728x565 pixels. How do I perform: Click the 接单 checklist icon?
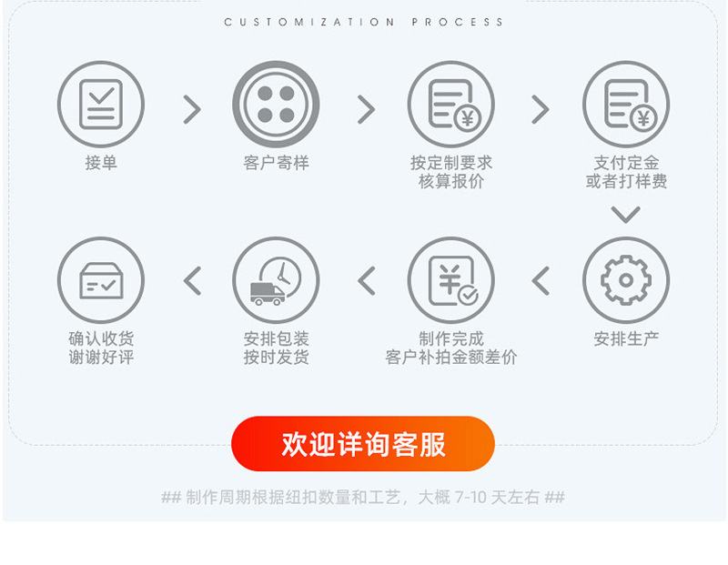(x=101, y=105)
